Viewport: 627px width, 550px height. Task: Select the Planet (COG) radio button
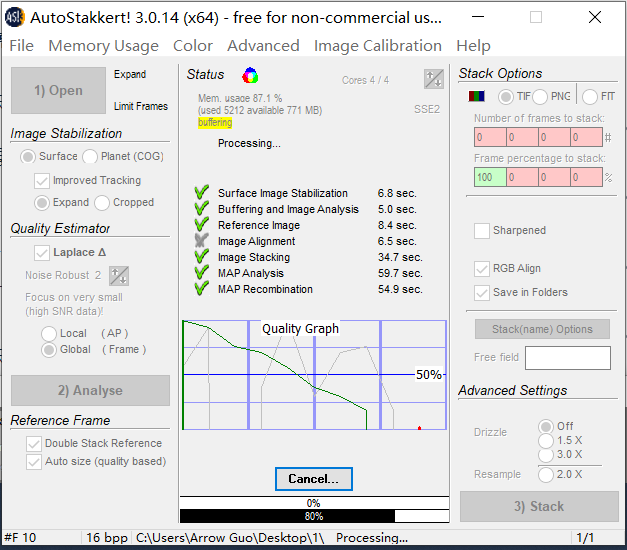tap(90, 157)
